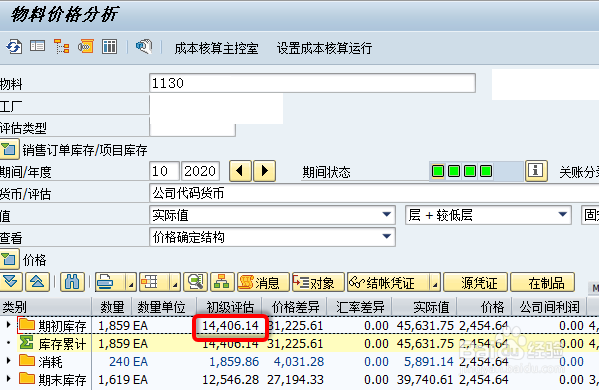This screenshot has height=390, width=599.
Task: Go to previous period with left arrow
Action: [x=240, y=171]
